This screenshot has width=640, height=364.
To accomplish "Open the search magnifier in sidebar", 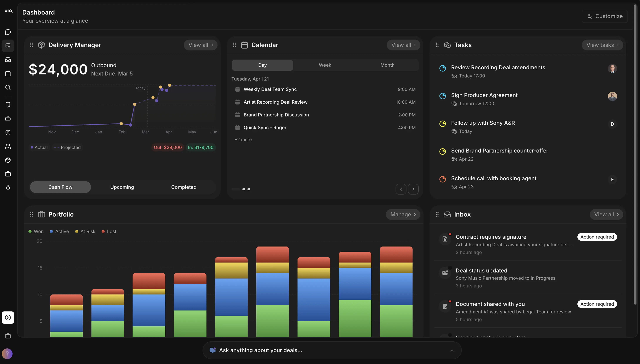I will pos(8,87).
